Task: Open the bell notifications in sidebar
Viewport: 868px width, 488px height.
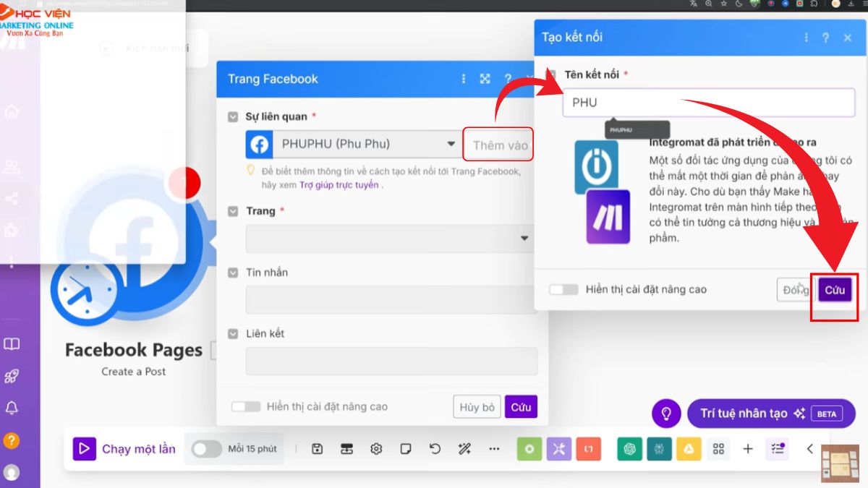Action: pyautogui.click(x=12, y=408)
